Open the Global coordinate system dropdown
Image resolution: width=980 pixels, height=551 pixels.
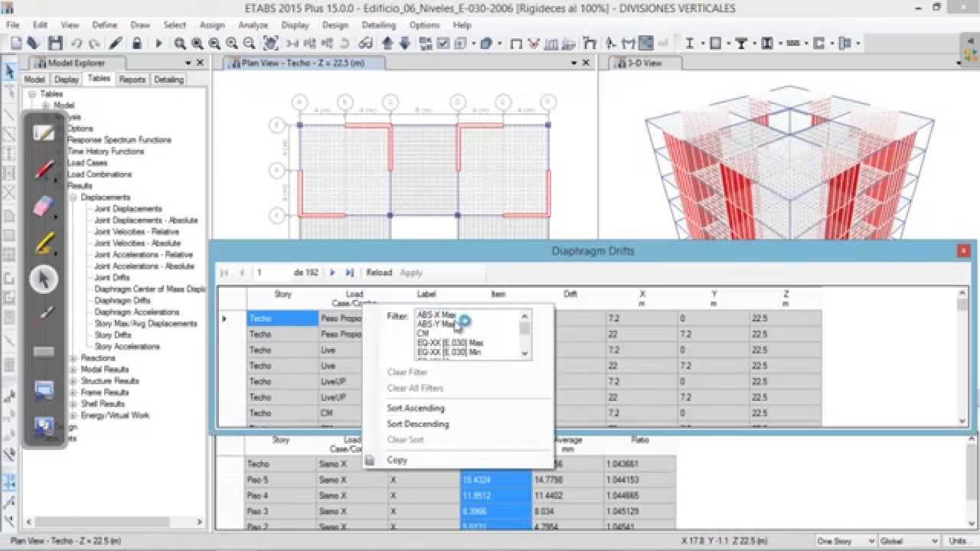[909, 541]
